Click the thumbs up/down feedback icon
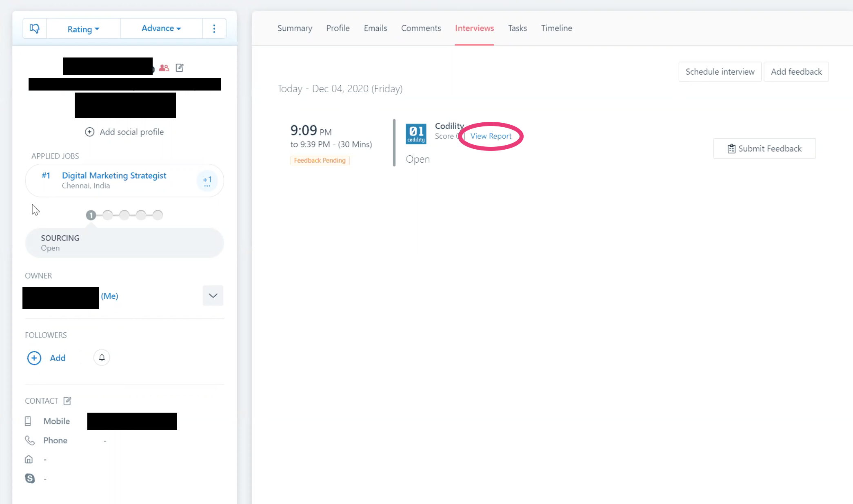Viewport: 853px width, 504px height. (35, 29)
